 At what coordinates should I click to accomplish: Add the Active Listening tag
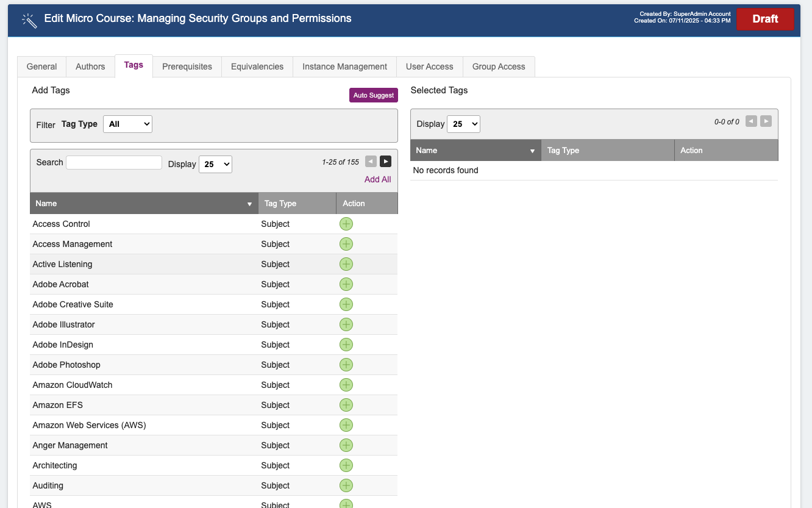pos(346,264)
